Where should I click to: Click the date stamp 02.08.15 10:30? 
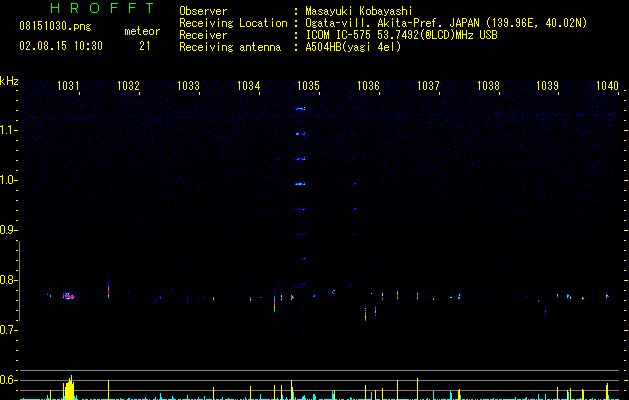[61, 46]
